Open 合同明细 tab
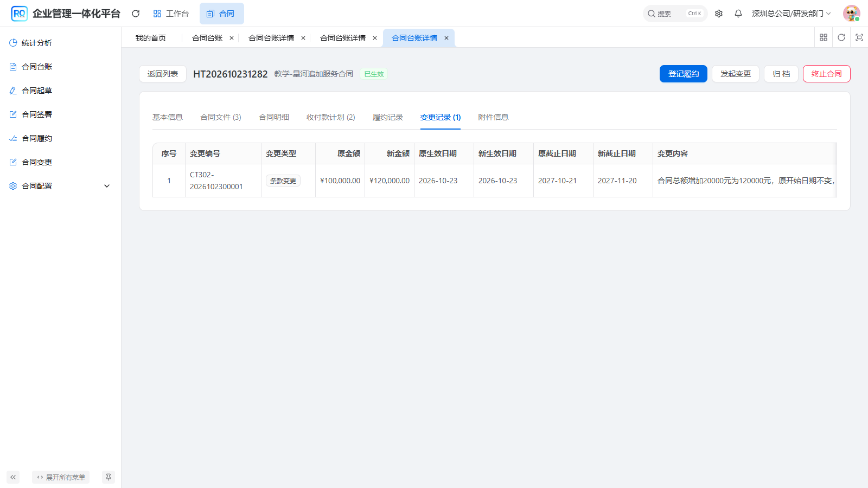 [x=274, y=117]
